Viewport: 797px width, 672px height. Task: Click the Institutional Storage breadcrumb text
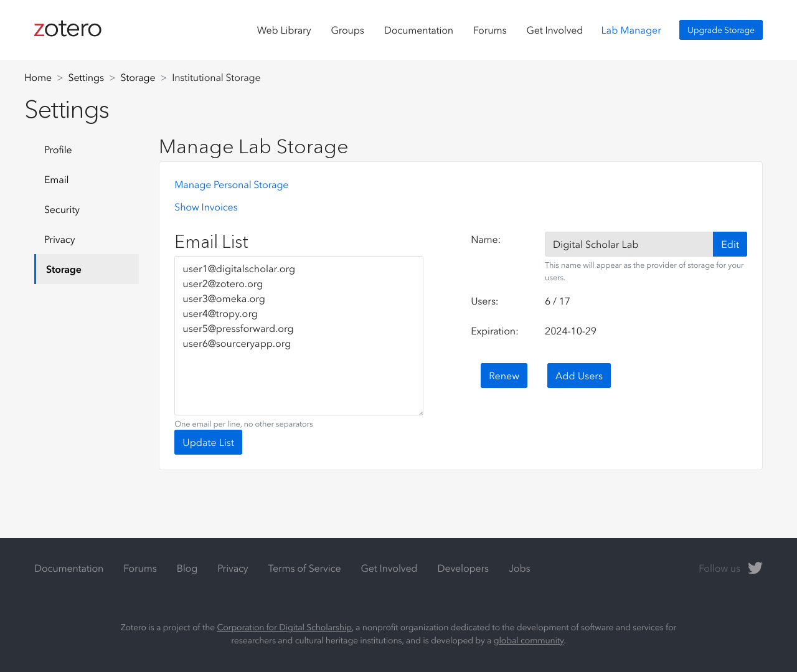pos(216,78)
